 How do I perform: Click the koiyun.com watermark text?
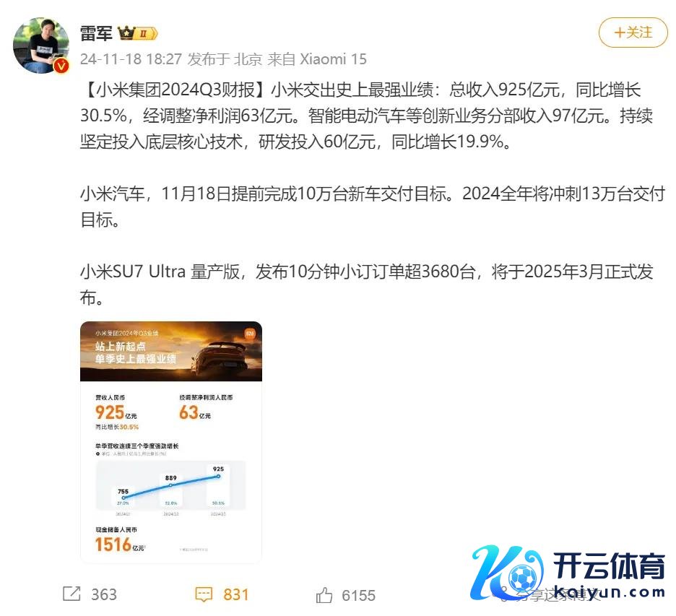(609, 591)
